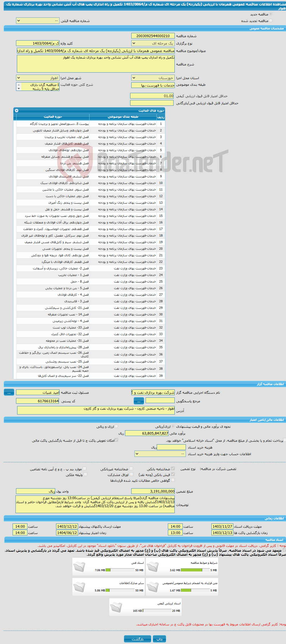Open the 'اسناد ارزیابی کیفی' folder icon
This screenshot has width=286, height=644.
pos(116,607)
